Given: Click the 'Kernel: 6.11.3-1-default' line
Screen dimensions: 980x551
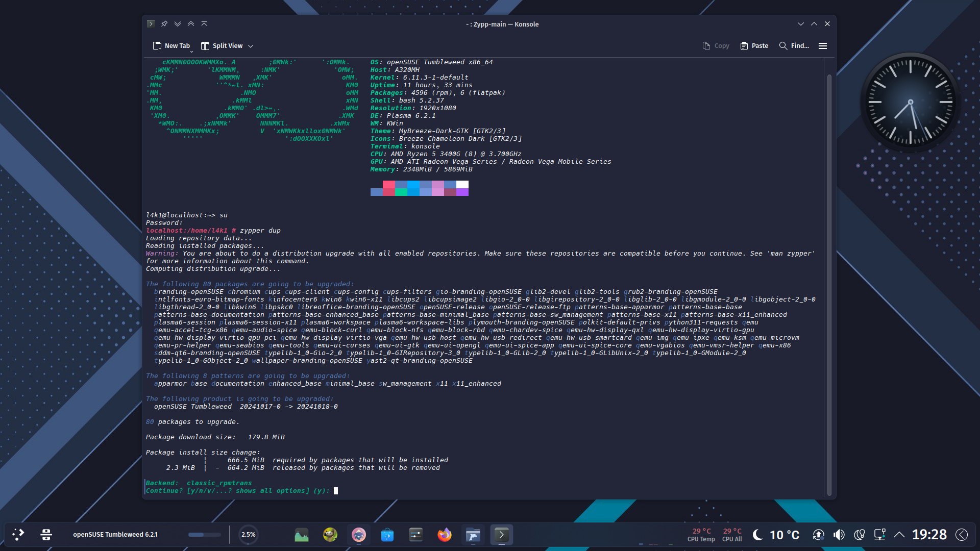Looking at the screenshot, I should pos(420,78).
